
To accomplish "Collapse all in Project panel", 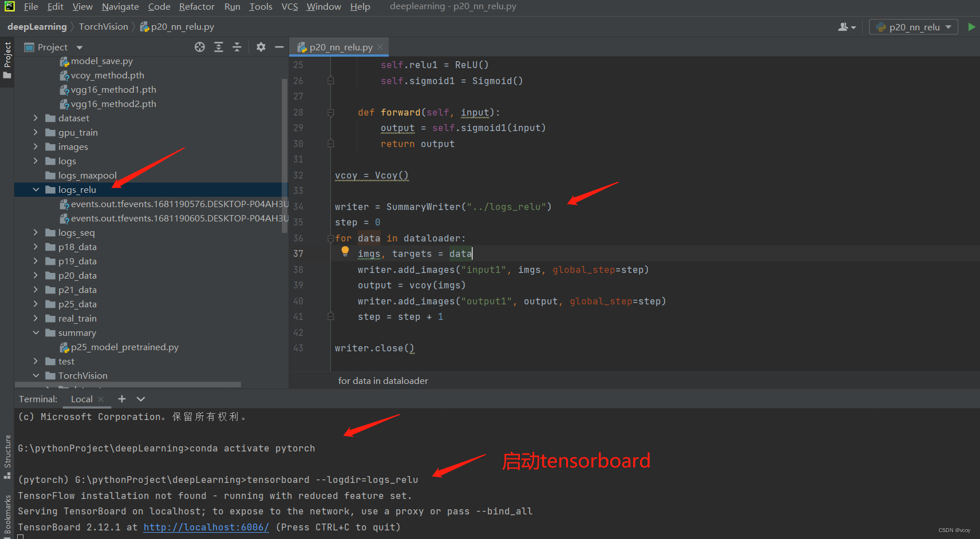I will (237, 47).
